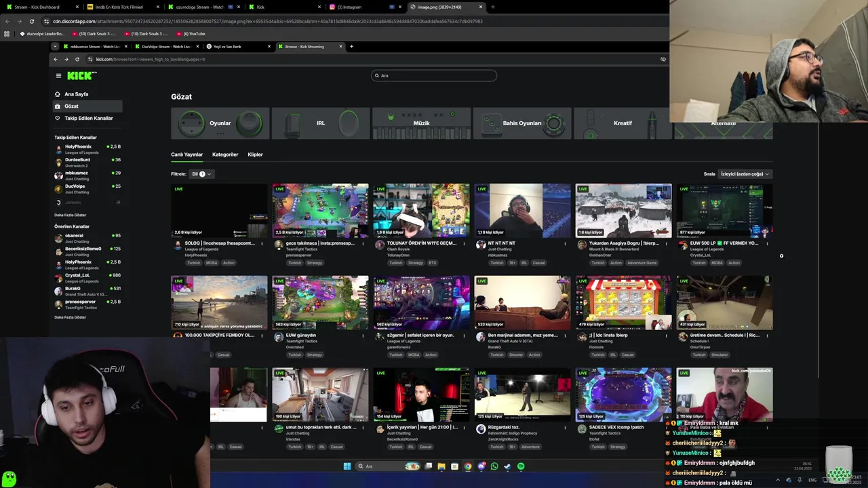Open the TOLUNAY ÖREN Clash Royale thumbnail
868x488 pixels.
(421, 210)
